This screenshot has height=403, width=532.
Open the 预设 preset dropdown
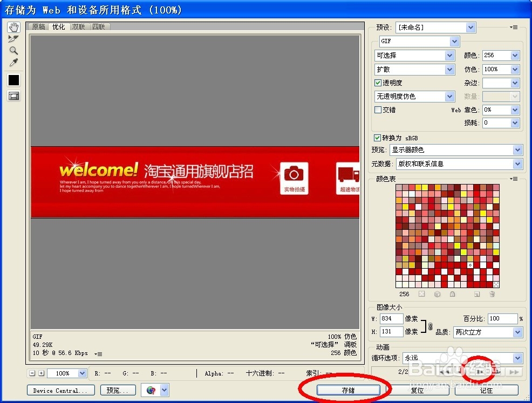coord(435,28)
